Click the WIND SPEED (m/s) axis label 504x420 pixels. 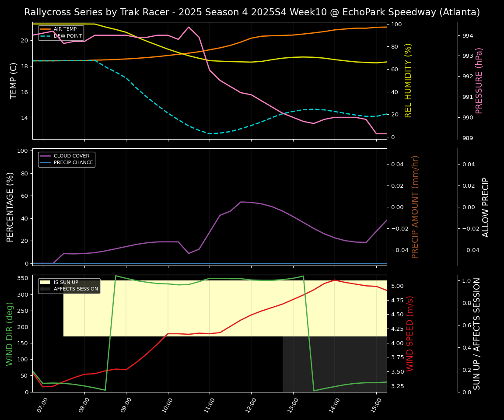pos(410,333)
